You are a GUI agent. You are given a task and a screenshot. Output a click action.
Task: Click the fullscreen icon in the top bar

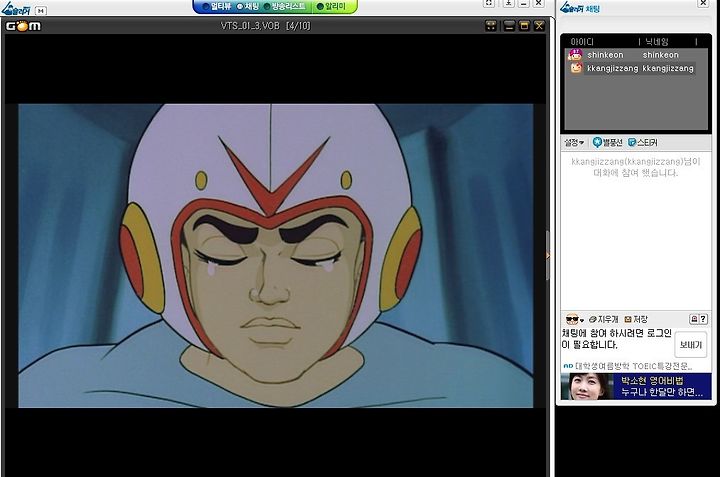489,3
